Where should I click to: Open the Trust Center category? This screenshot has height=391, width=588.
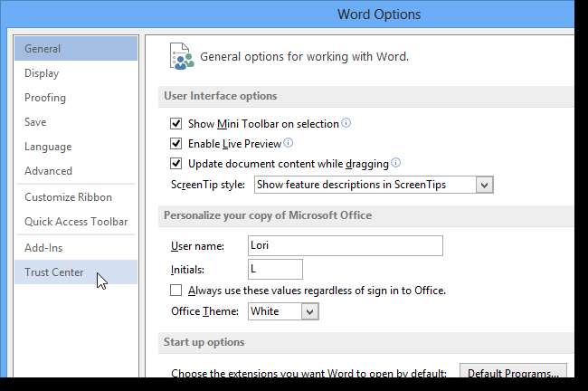point(54,272)
